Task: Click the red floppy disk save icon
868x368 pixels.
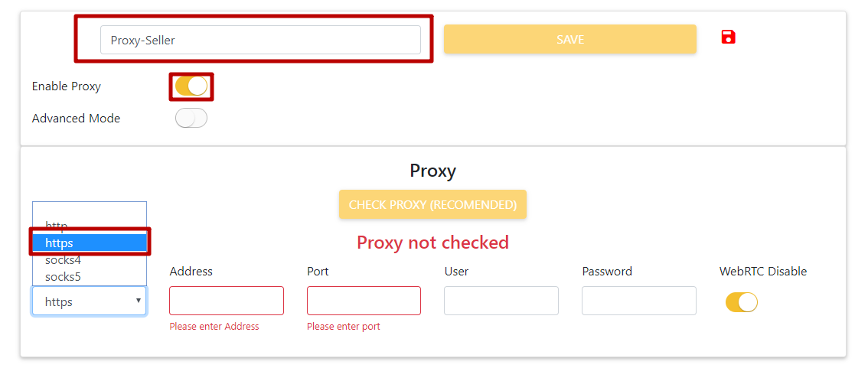Action: (x=728, y=37)
